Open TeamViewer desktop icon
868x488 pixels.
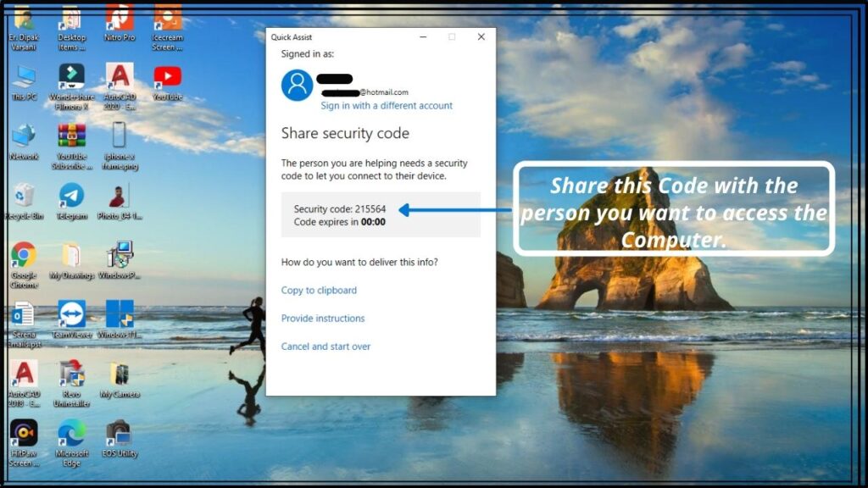[72, 314]
